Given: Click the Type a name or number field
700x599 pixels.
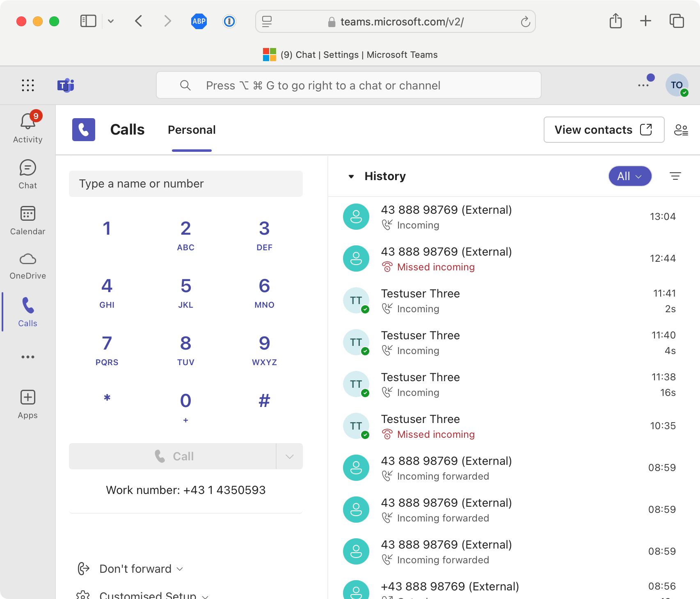Looking at the screenshot, I should click(185, 184).
